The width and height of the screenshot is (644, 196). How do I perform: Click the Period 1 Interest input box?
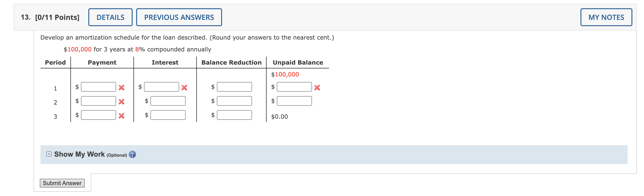pos(161,87)
